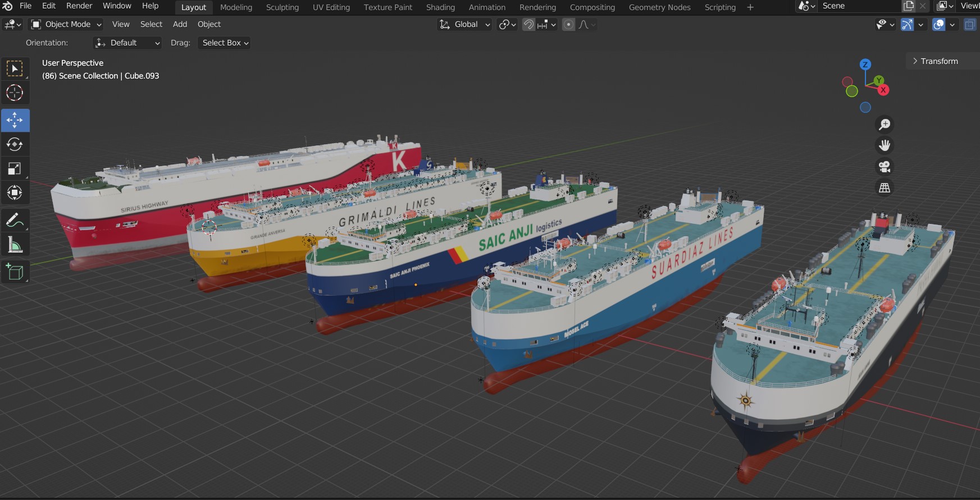Screen dimensions: 980x500
Task: Open the Render menu
Action: [79, 6]
